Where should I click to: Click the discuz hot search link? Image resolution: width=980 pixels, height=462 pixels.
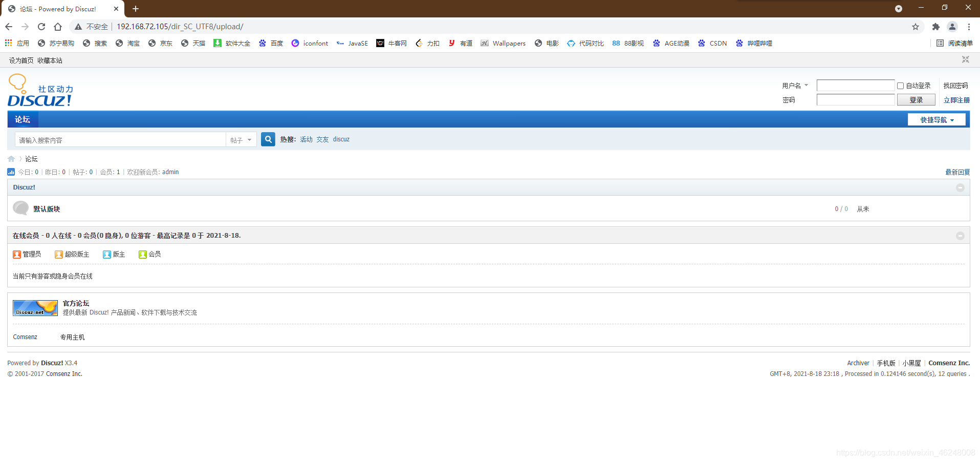341,139
